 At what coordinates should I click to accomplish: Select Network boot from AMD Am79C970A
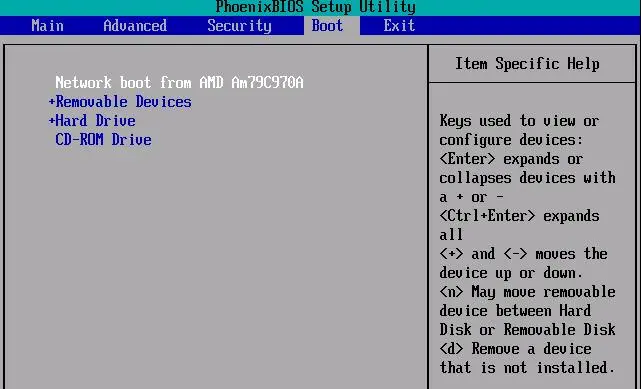(x=179, y=83)
